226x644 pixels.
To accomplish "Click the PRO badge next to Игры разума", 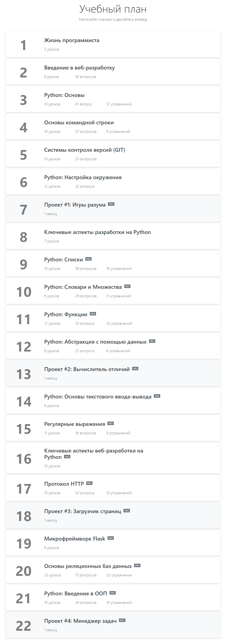I will click(x=111, y=204).
